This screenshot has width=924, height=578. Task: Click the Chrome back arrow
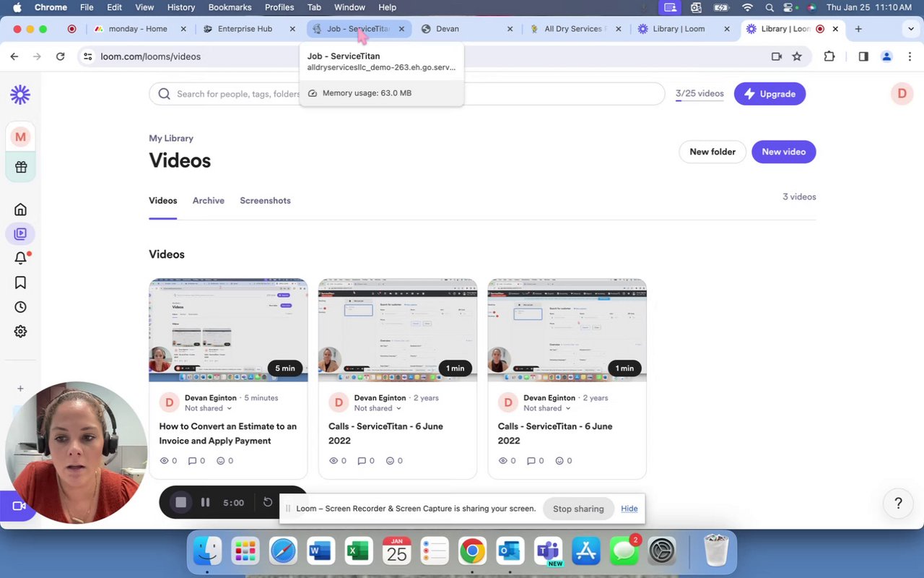[x=14, y=56]
